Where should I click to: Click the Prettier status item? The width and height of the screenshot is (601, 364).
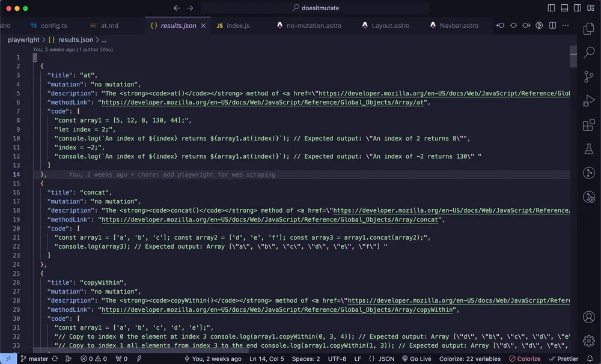click(x=564, y=359)
